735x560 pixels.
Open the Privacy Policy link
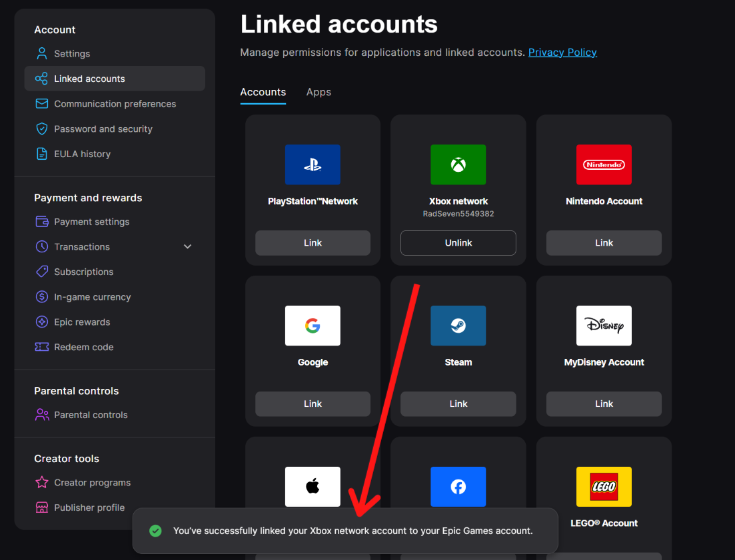[562, 52]
